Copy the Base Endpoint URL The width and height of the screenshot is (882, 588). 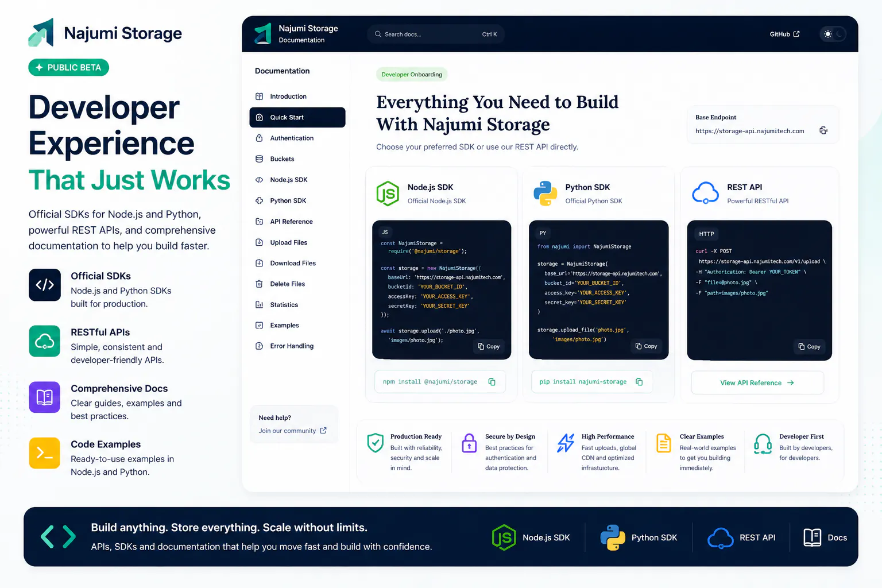(x=823, y=130)
